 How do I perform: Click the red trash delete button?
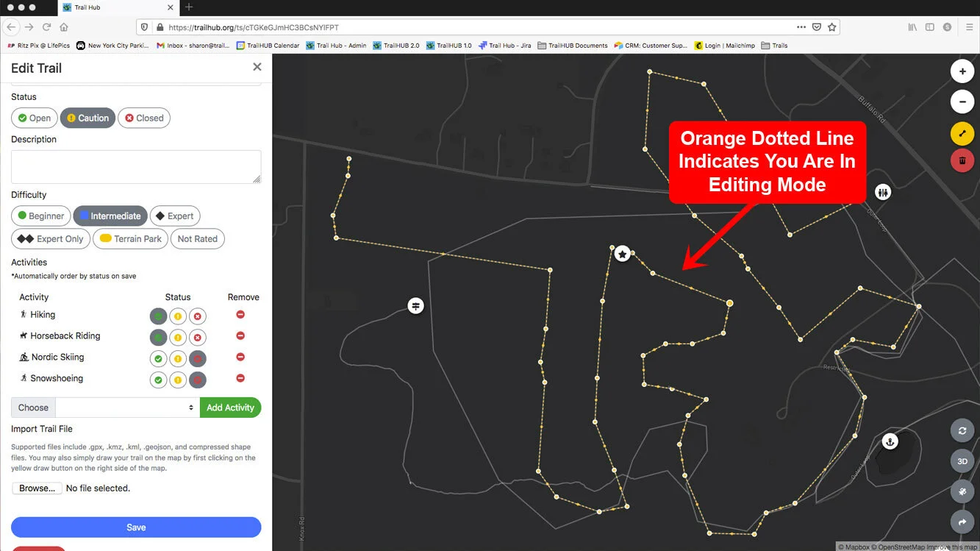pyautogui.click(x=962, y=160)
